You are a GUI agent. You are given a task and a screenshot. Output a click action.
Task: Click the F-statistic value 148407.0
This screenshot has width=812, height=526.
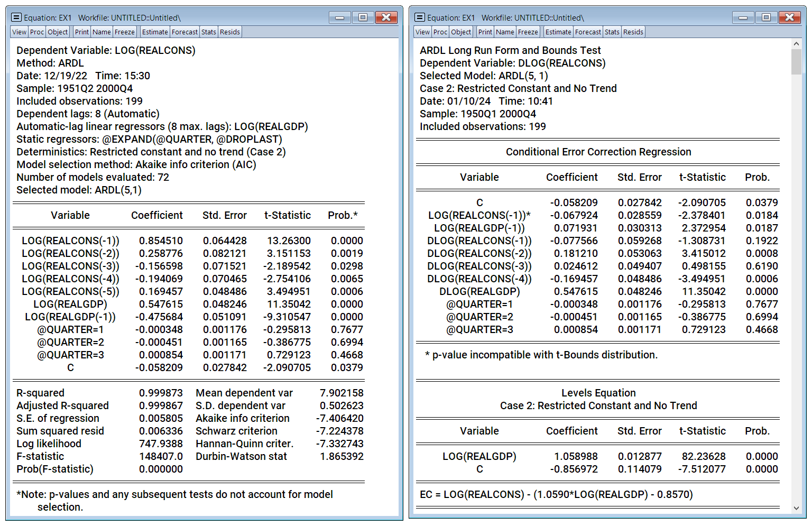pyautogui.click(x=161, y=456)
